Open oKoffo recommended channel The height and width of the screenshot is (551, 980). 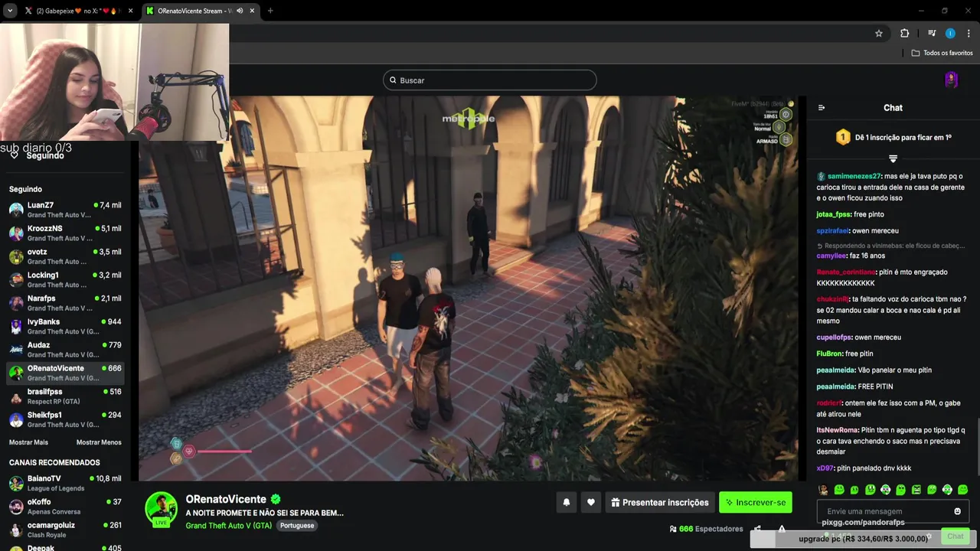coord(65,507)
